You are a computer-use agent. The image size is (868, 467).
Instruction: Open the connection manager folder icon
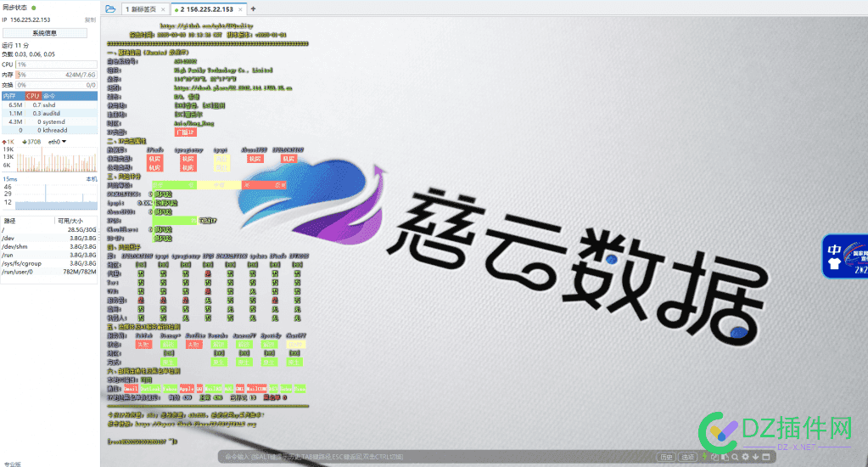coord(110,8)
